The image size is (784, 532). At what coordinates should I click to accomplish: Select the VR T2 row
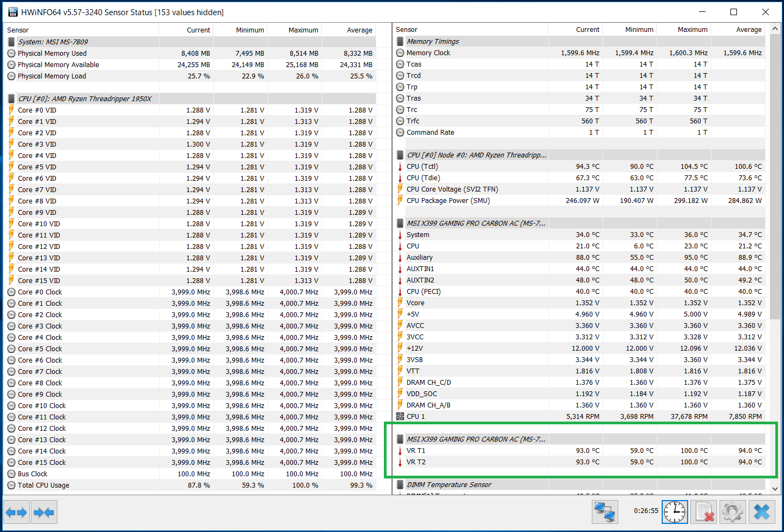tap(579, 462)
